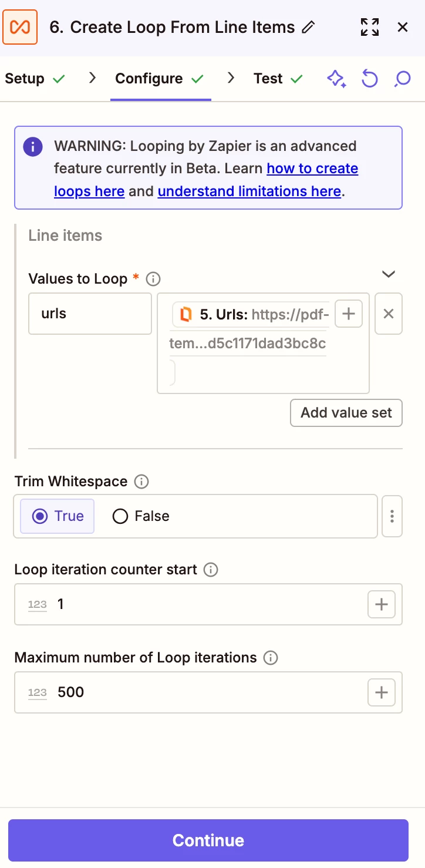Rename step using the pencil icon
Screen dimensions: 425x868
tap(308, 27)
